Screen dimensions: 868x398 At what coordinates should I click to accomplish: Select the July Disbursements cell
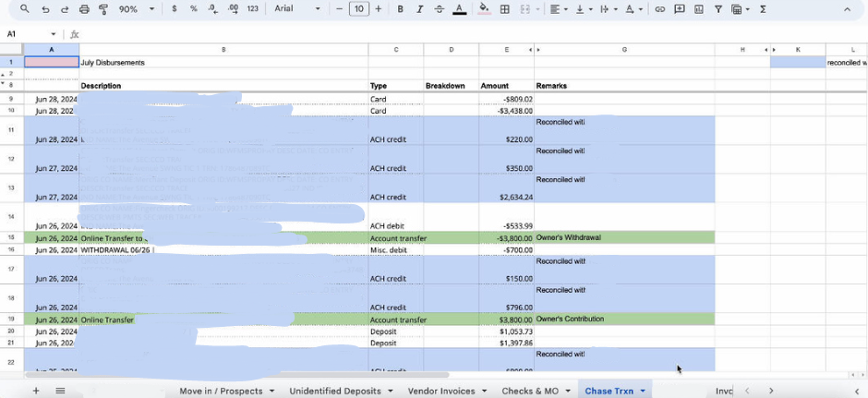(x=223, y=63)
